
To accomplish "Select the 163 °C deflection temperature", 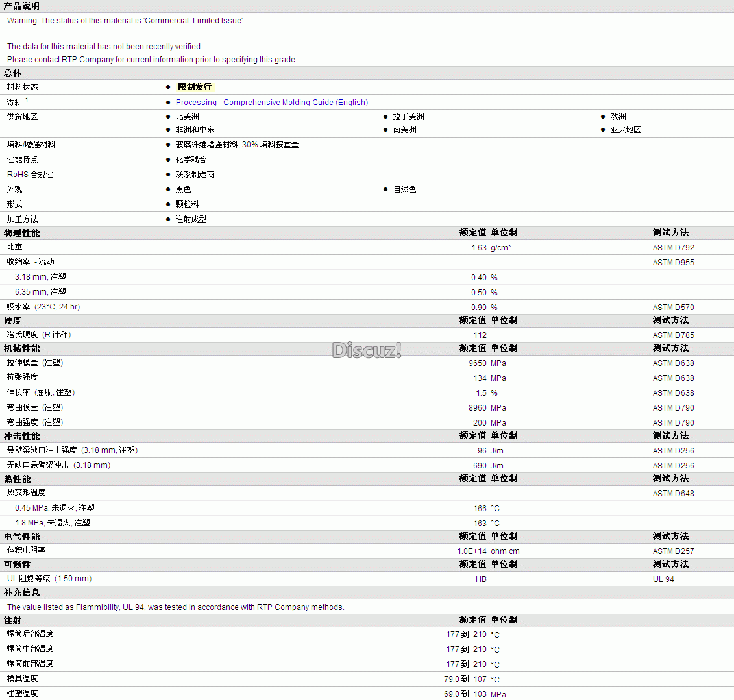I will point(480,524).
